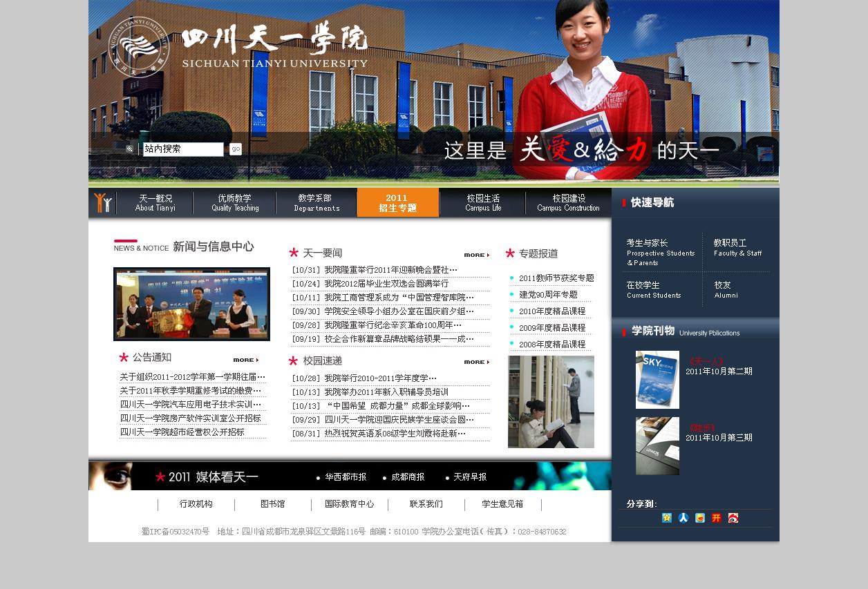Viewport: 868px width, 589px height.
Task: Share to Kaixin001 via the 开 icon
Action: tap(716, 518)
